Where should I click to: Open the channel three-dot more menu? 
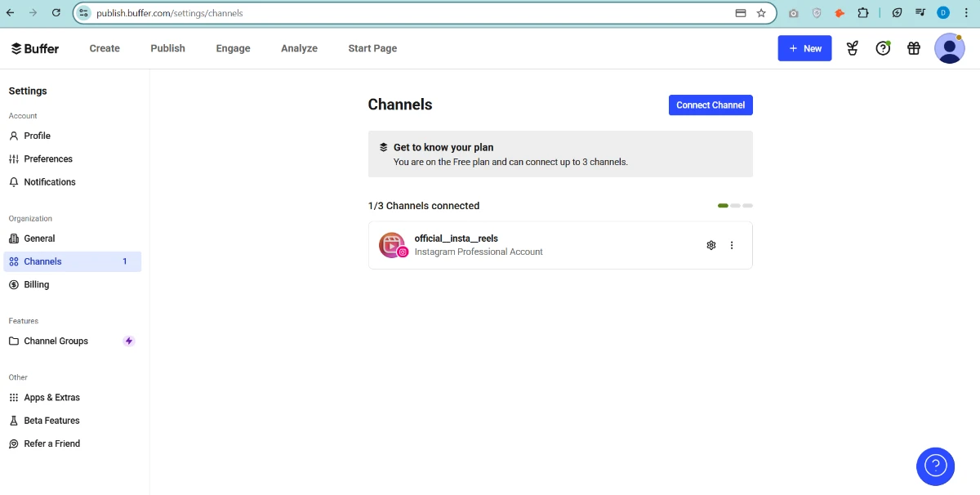[x=732, y=245]
